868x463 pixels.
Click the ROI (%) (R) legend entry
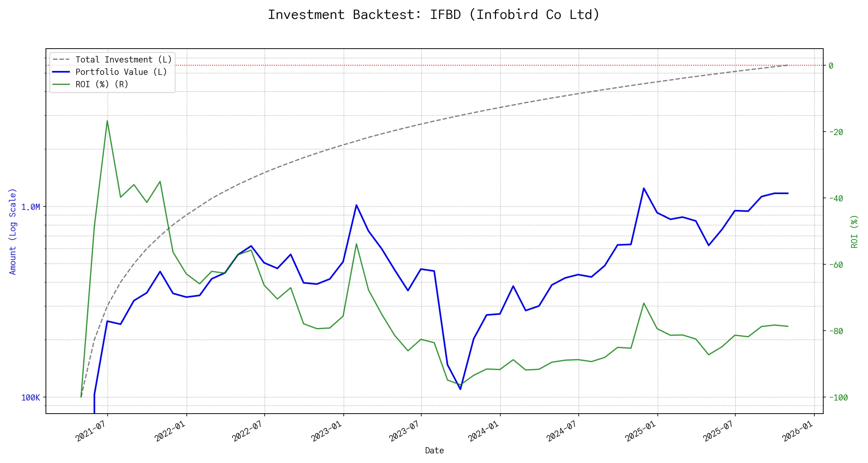tap(102, 84)
